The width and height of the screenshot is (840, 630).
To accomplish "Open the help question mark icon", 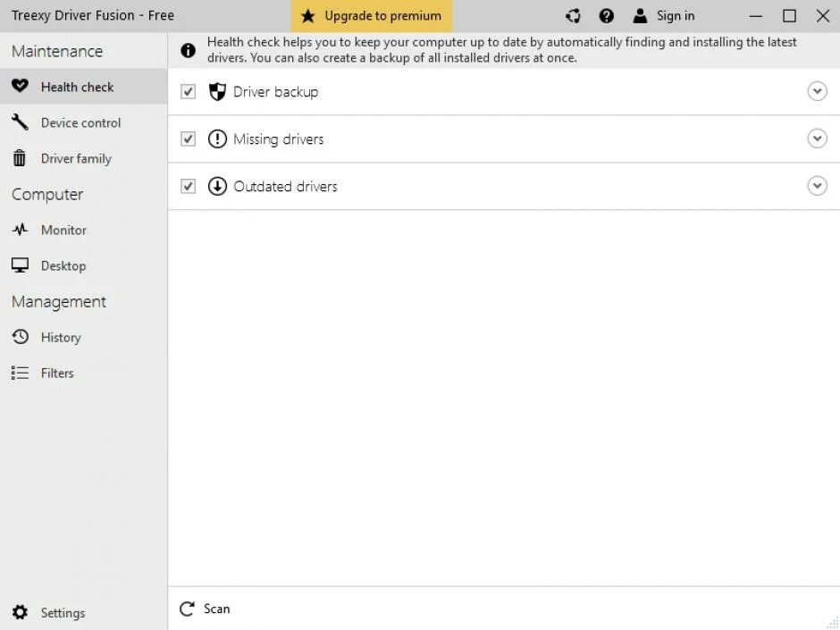I will tap(607, 16).
